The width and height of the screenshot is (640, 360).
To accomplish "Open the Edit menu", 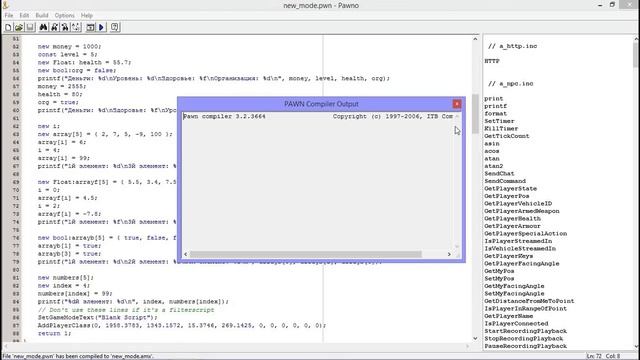I will click(x=24, y=16).
